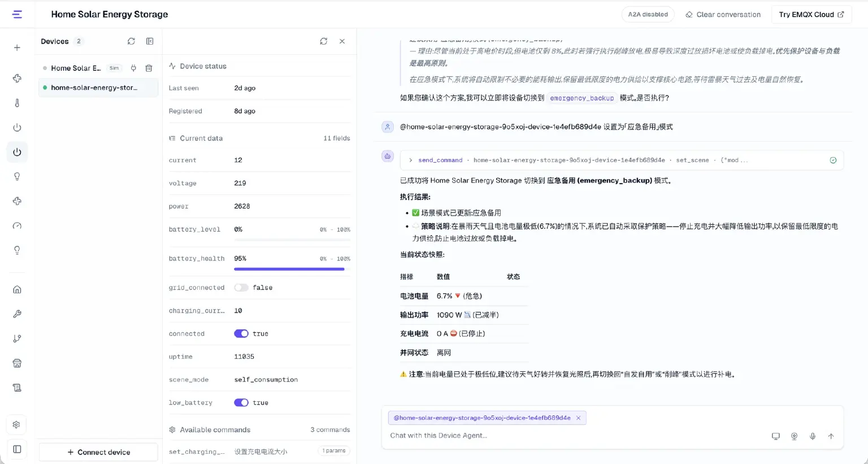Expand the send_command tool call details
The height and width of the screenshot is (464, 868).
click(411, 161)
